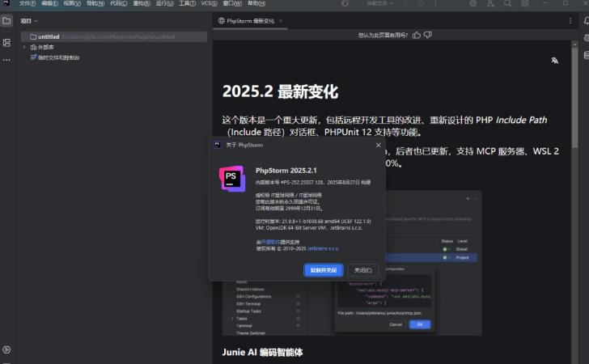The width and height of the screenshot is (589, 364).
Task: Open IDE settings gear icon
Action: point(525,3)
